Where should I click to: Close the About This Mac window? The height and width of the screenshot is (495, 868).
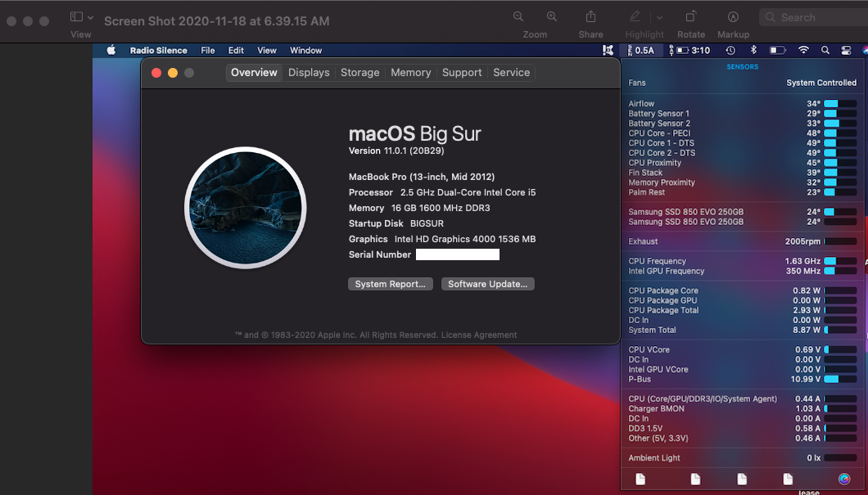click(156, 73)
